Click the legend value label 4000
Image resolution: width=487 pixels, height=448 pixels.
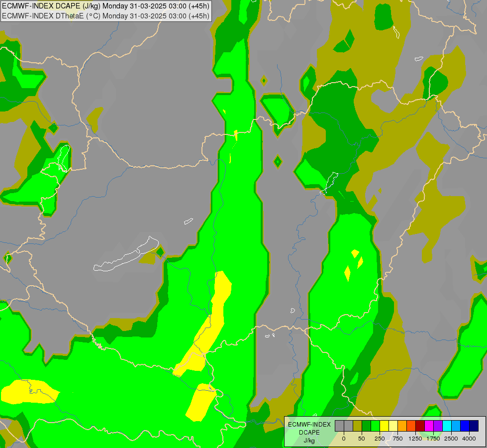(469, 439)
